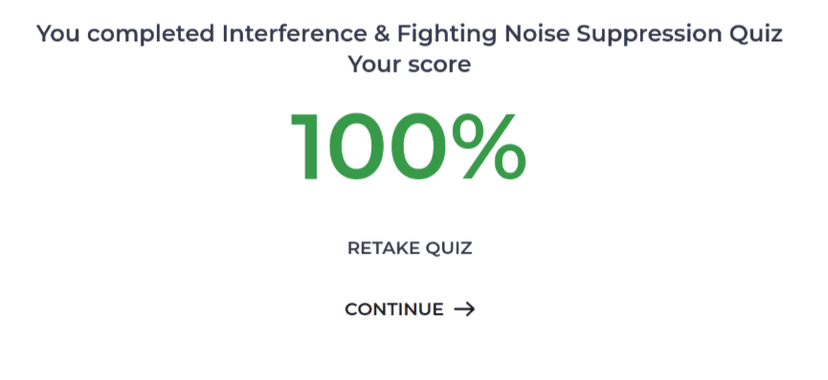Click the 'Your score' label
The width and height of the screenshot is (828, 380).
[x=409, y=65]
